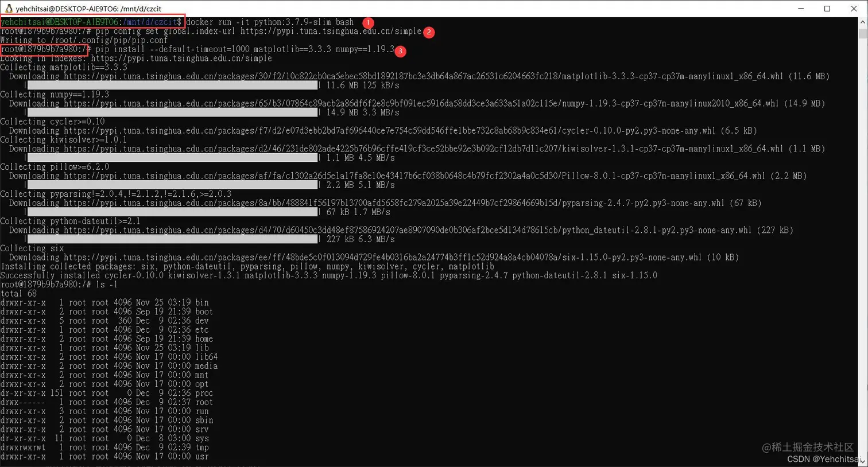Click the Linux penguin icon in title bar
Screen dimensions: 868x467
click(9, 9)
